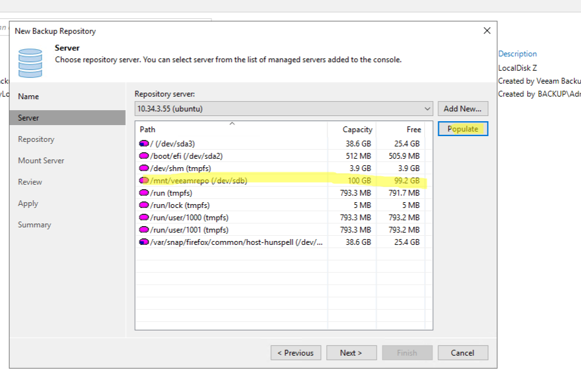Viewport: 581px width, 392px height.
Task: Open the Repository server dropdown
Action: [x=284, y=109]
